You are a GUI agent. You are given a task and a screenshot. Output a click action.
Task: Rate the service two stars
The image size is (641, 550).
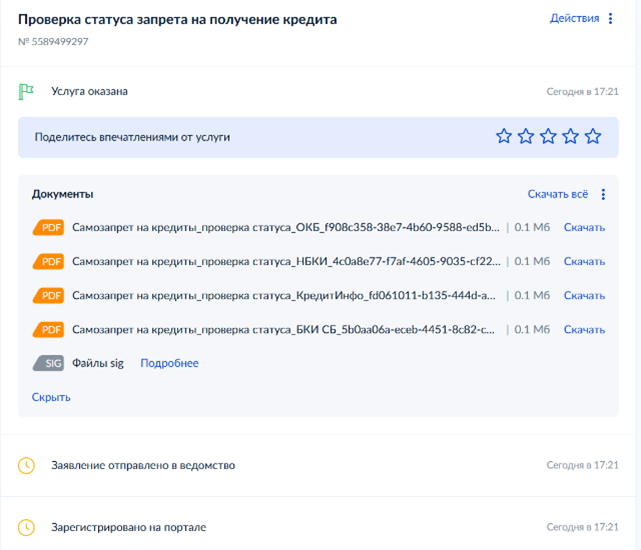click(526, 136)
